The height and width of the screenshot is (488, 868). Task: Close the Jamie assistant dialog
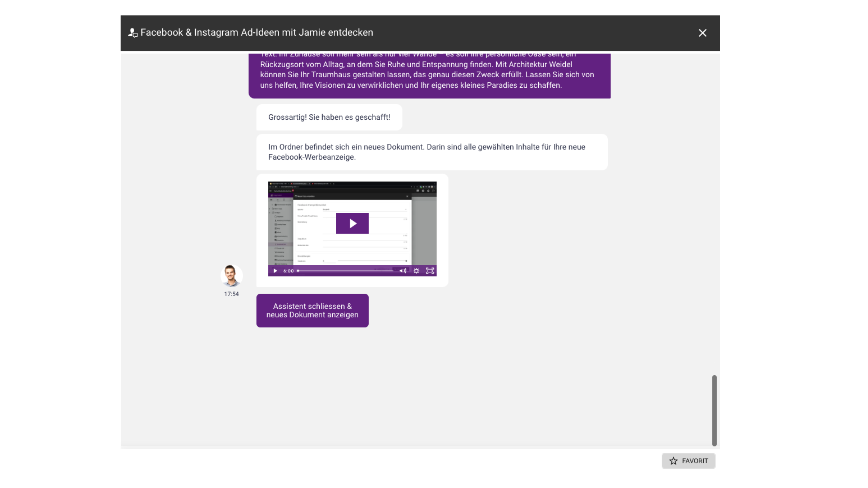point(702,33)
